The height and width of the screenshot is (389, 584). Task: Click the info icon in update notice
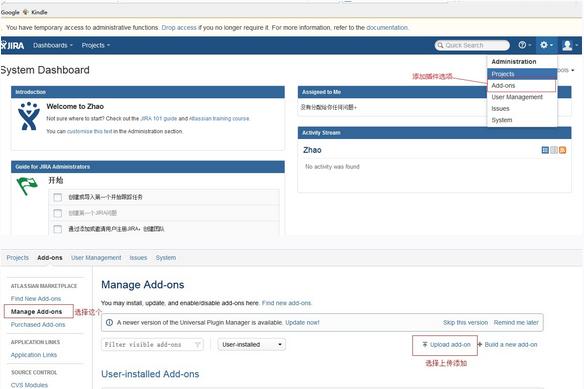point(109,322)
